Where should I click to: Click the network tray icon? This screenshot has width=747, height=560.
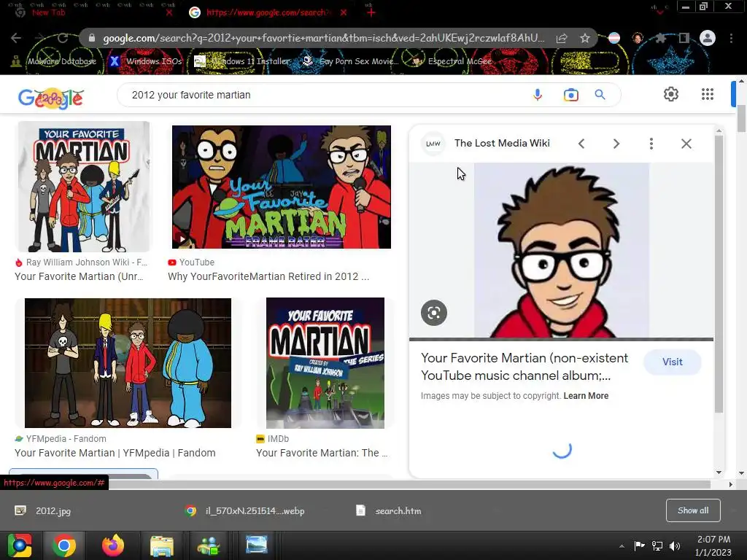(x=657, y=545)
